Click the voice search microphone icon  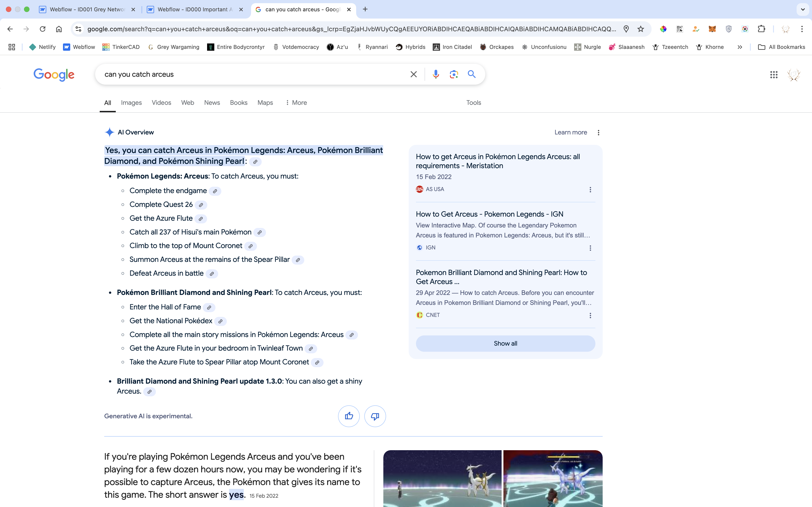pyautogui.click(x=435, y=74)
